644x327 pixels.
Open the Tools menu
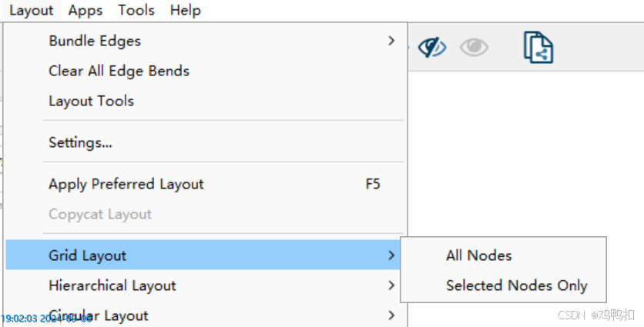click(136, 10)
